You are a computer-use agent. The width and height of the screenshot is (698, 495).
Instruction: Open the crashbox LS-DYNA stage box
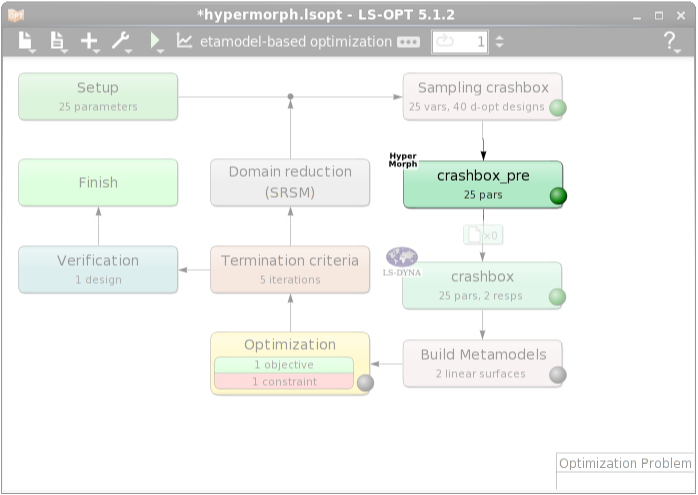(482, 285)
